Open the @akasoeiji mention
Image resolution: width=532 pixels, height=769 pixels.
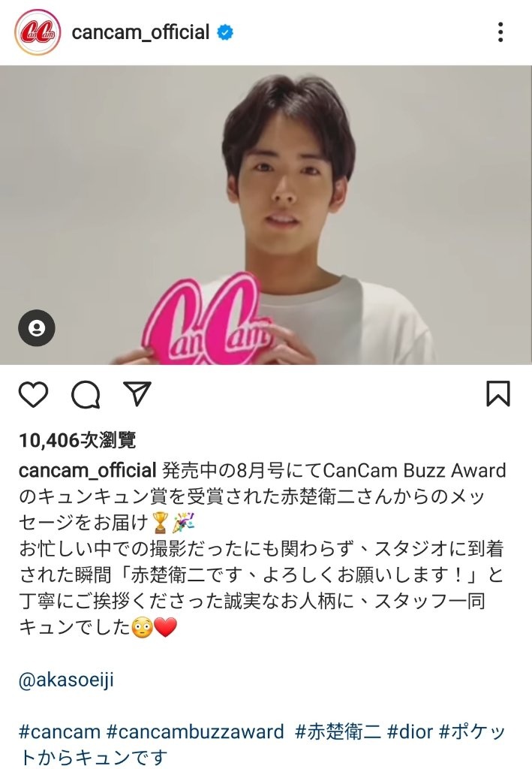pyautogui.click(x=66, y=680)
